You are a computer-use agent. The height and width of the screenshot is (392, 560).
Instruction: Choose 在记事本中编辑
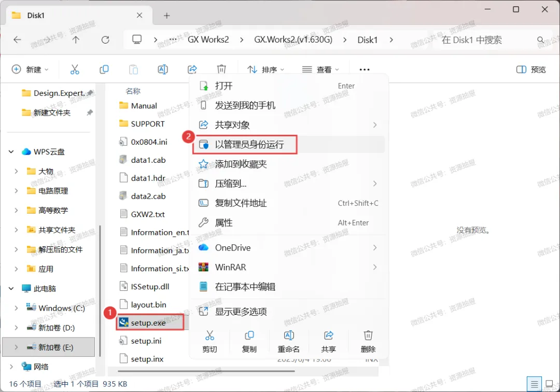click(289, 287)
